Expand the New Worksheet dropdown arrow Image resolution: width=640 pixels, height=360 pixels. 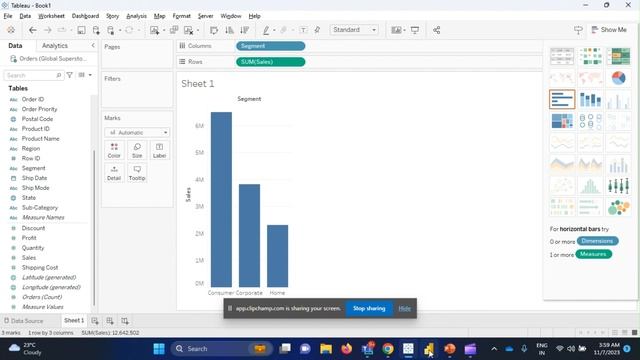[164, 30]
